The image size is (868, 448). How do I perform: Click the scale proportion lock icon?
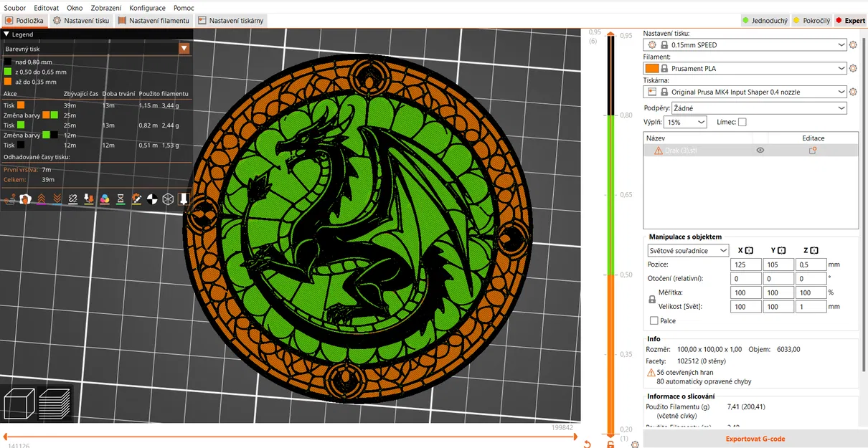(x=652, y=300)
